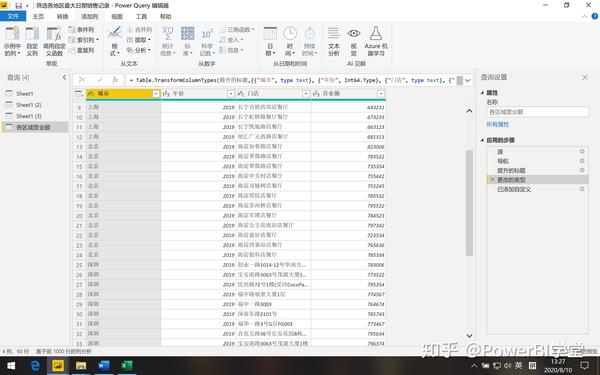Select the 已添加自定义 applied step
This screenshot has height=375, width=600.
(538, 189)
